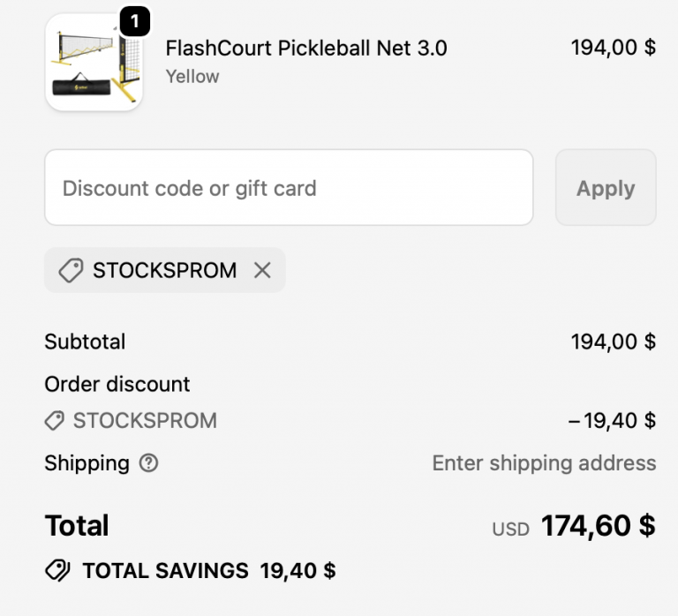Viewport: 678px width, 616px height.
Task: Click the tag icon beside Order discount code
Action: click(55, 421)
